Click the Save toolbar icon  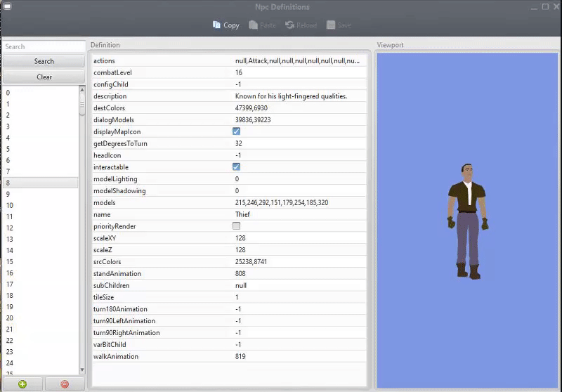pos(330,25)
